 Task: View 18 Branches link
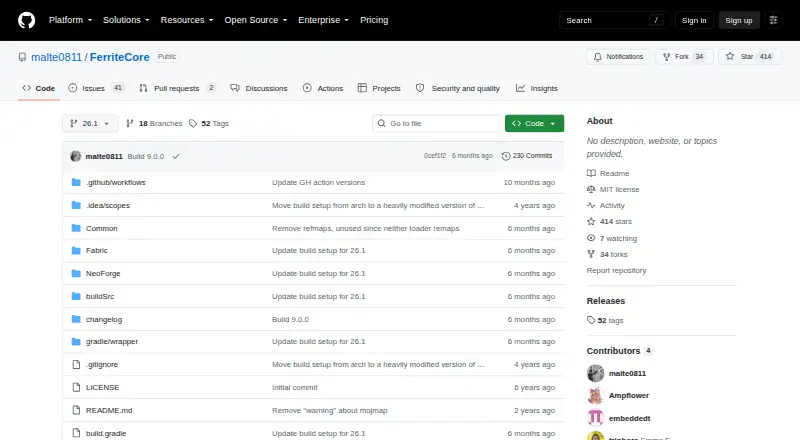pyautogui.click(x=154, y=124)
